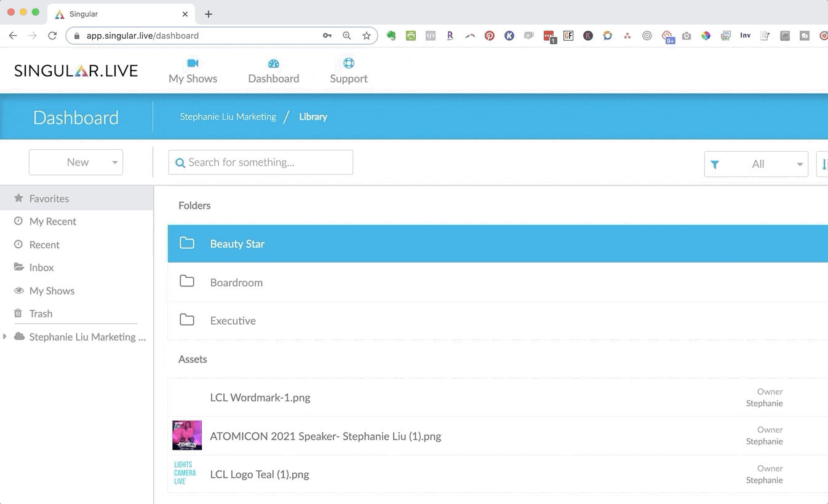Click the filter funnel icon
The width and height of the screenshot is (828, 504).
click(x=714, y=164)
